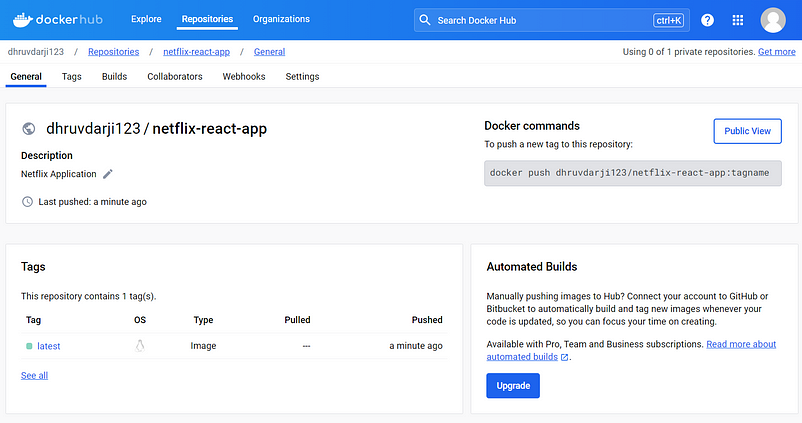
Task: Click the ctrl+K shortcut badge
Action: point(669,20)
